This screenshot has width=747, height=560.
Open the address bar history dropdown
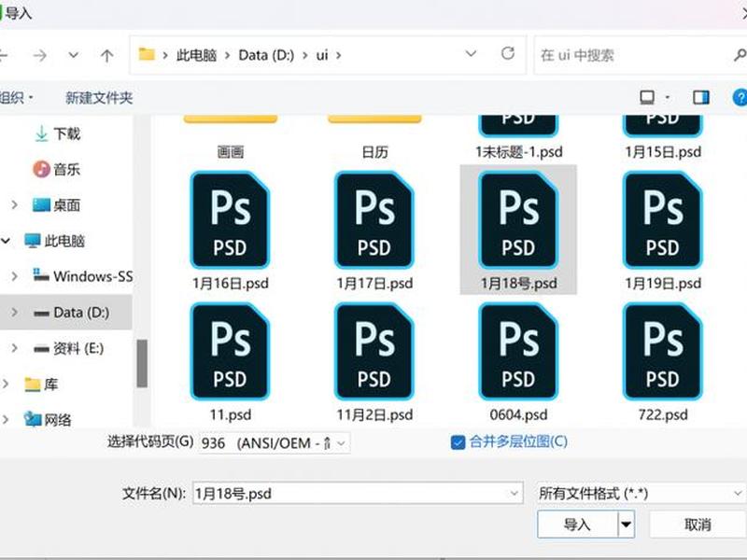click(471, 54)
